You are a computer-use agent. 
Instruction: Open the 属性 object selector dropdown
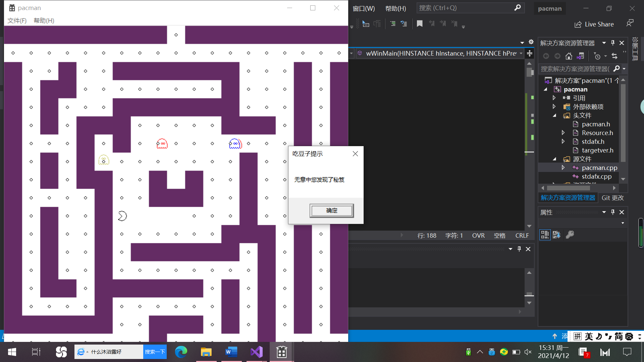623,223
